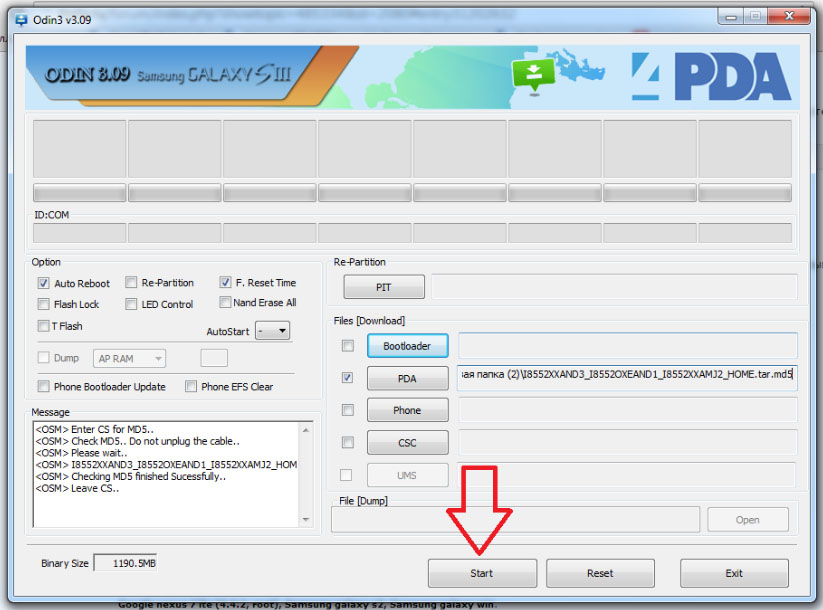This screenshot has width=823, height=610.
Task: Click the small field beside AP RAM
Action: pos(214,359)
